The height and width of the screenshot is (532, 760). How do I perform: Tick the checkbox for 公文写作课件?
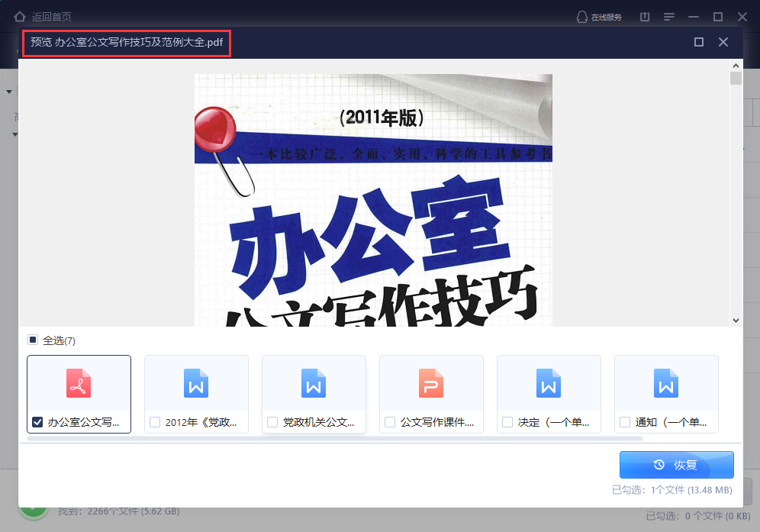[390, 421]
